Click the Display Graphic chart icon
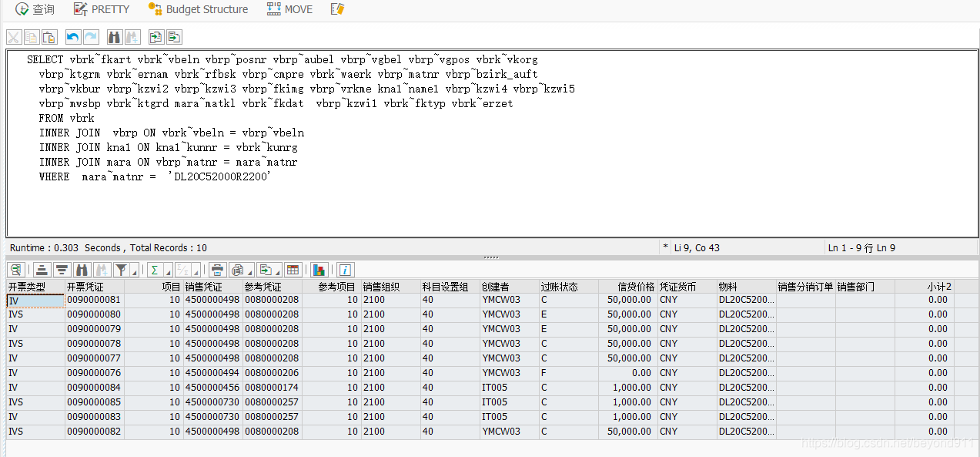 click(x=319, y=270)
